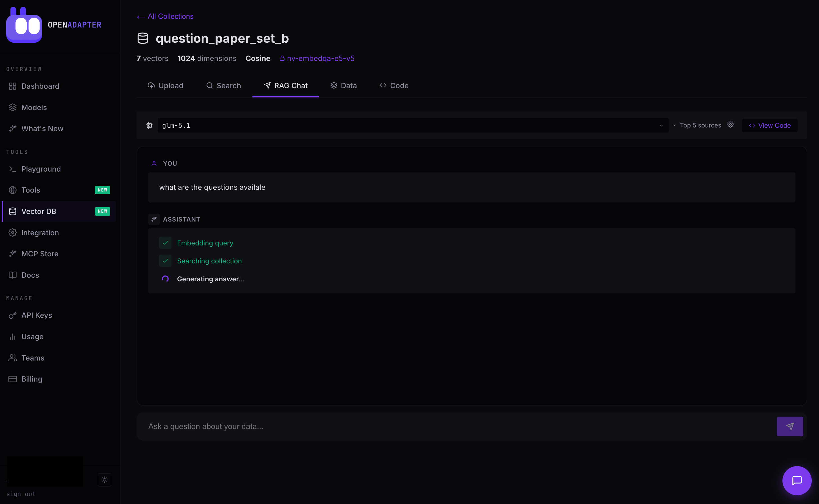The height and width of the screenshot is (504, 819).
Task: Click the user message 'what are the questions availale'
Action: pyautogui.click(x=212, y=187)
